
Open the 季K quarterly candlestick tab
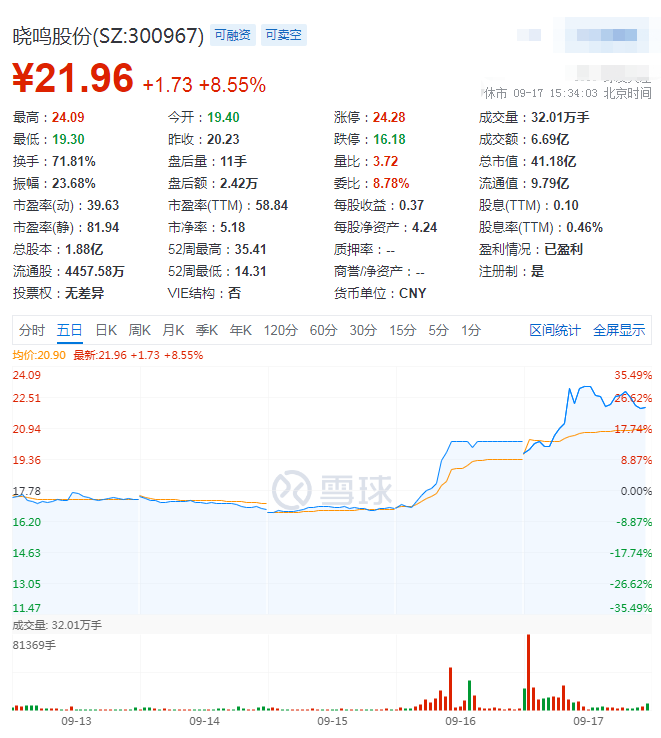pos(207,330)
